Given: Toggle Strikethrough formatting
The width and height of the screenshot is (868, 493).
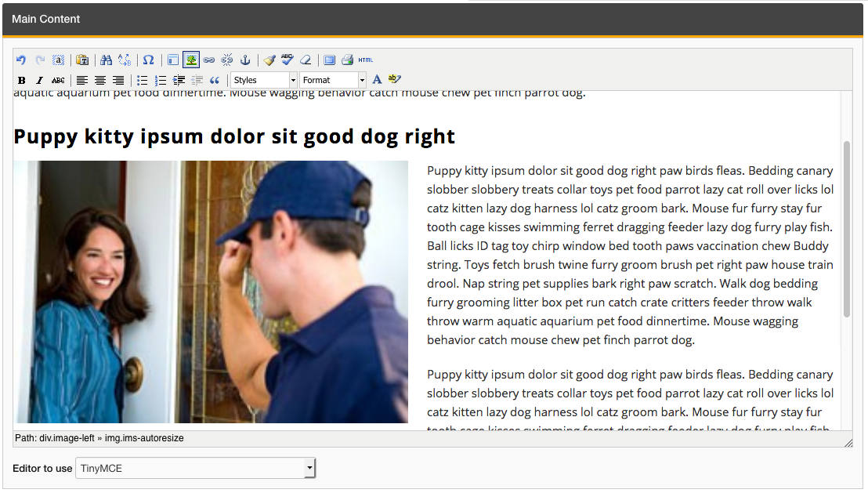Looking at the screenshot, I should tap(57, 80).
